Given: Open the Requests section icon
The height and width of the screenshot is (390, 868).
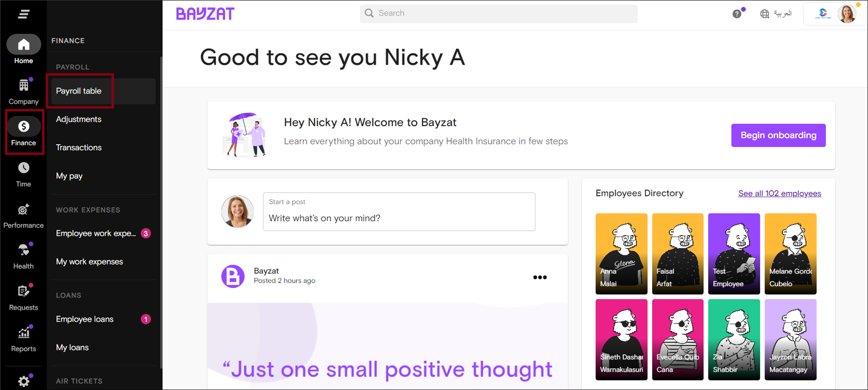Looking at the screenshot, I should (x=23, y=291).
